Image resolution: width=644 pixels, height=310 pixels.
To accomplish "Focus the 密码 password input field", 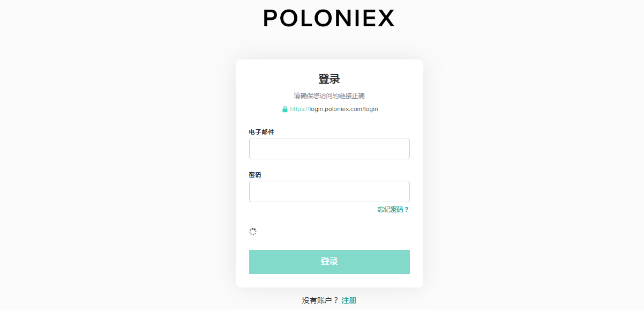I will pyautogui.click(x=330, y=191).
